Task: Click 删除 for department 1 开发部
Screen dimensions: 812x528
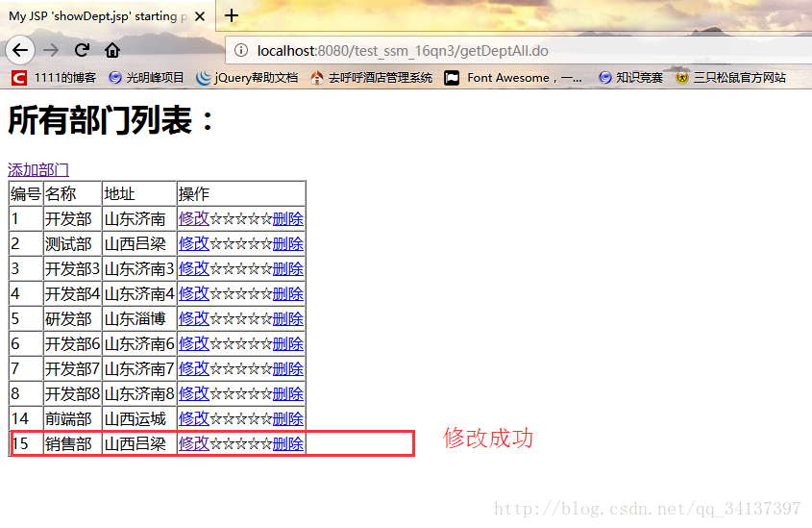Action: [288, 218]
